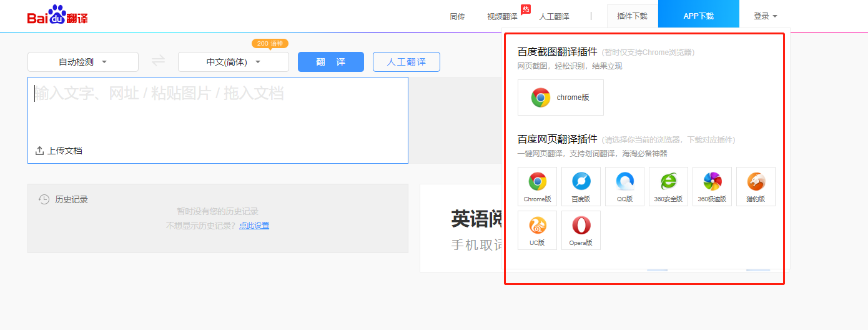Select the 360安全版 browser plugin

point(668,186)
